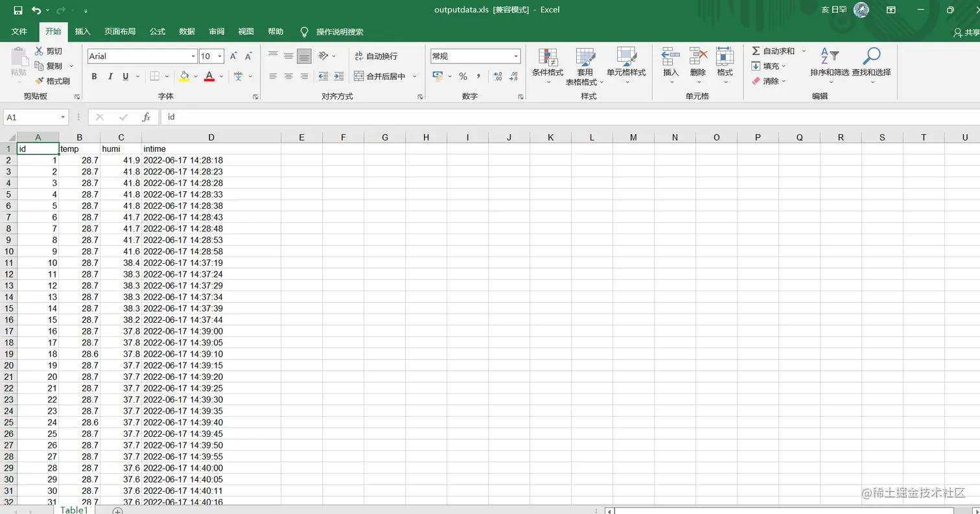Apply the yellow fill color
The height and width of the screenshot is (514, 980).
[184, 76]
